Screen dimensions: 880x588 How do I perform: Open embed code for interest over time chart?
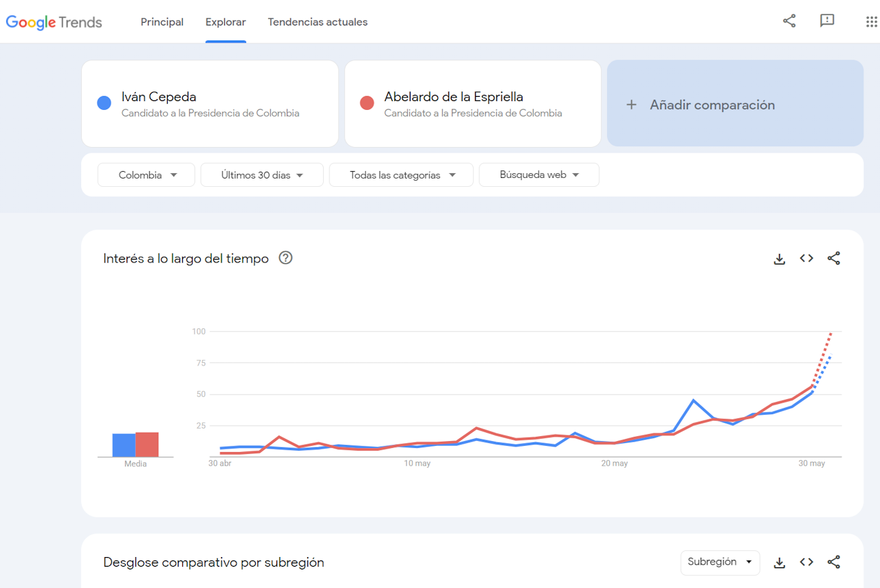[806, 258]
